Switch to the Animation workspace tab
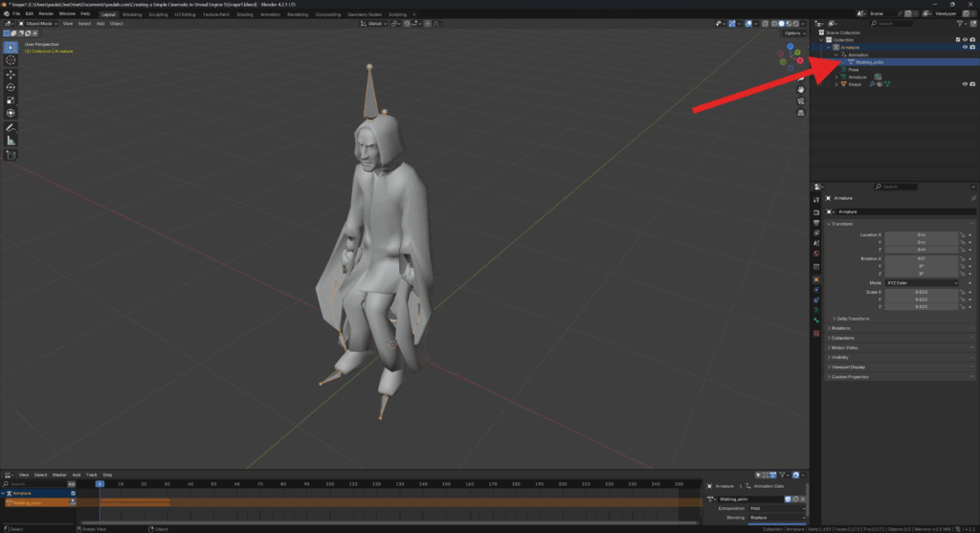980x533 pixels. pos(271,14)
